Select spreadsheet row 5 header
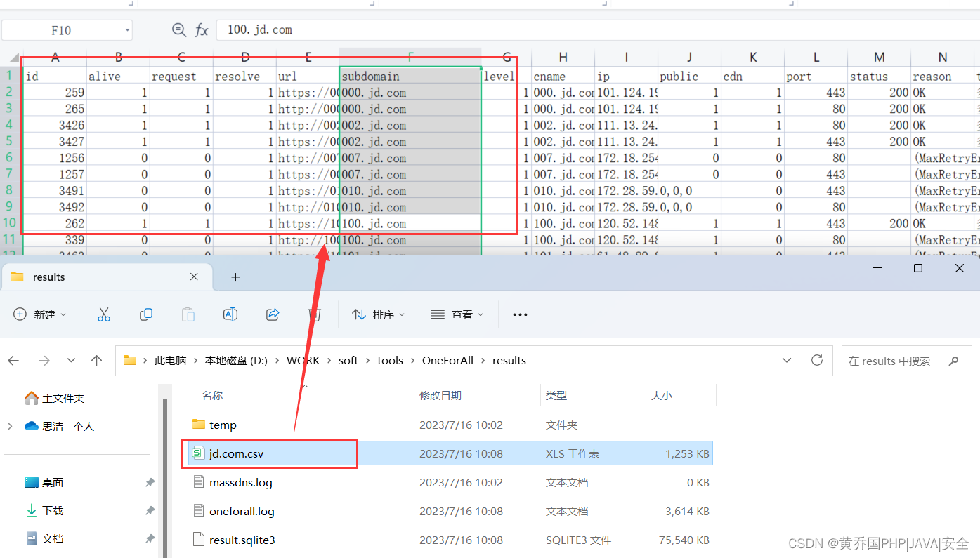The image size is (980, 558). 10,141
